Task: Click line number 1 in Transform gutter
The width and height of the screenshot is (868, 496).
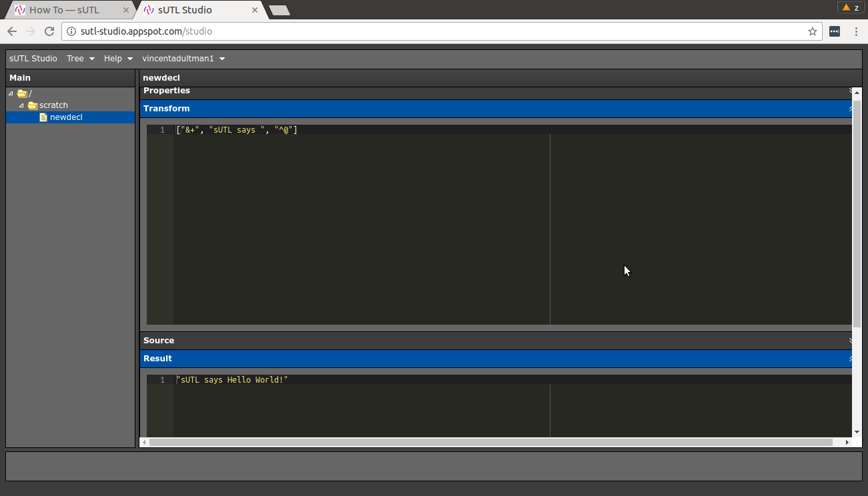Action: pyautogui.click(x=162, y=130)
